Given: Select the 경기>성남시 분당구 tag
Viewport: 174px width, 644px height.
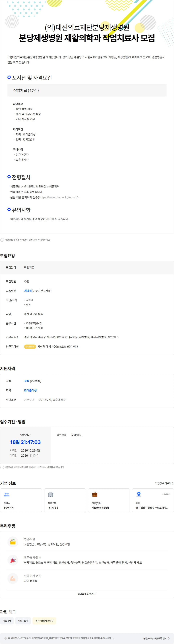Looking at the screenshot, I should [44, 620].
